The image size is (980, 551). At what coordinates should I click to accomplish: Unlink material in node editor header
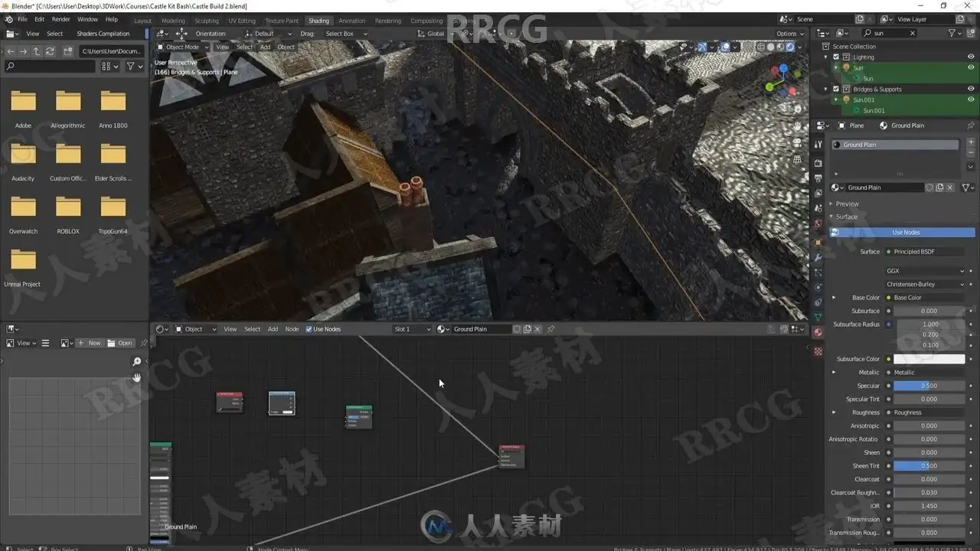click(537, 329)
